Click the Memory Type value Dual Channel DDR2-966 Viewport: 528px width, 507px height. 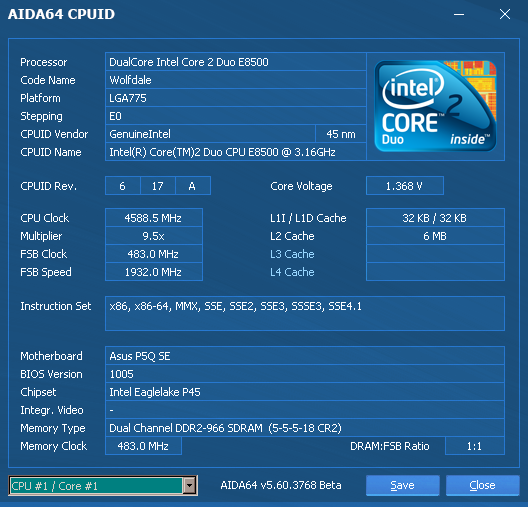[x=305, y=428]
